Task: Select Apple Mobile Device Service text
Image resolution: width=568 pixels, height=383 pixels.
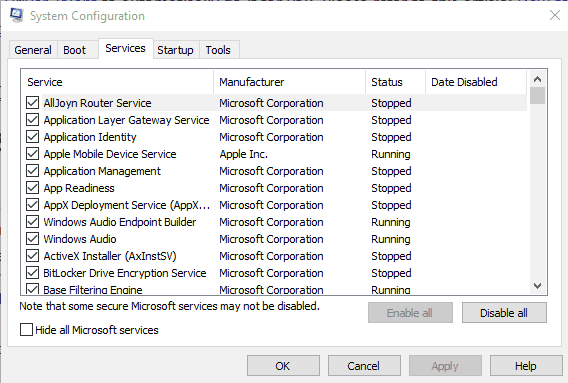Action: [110, 154]
